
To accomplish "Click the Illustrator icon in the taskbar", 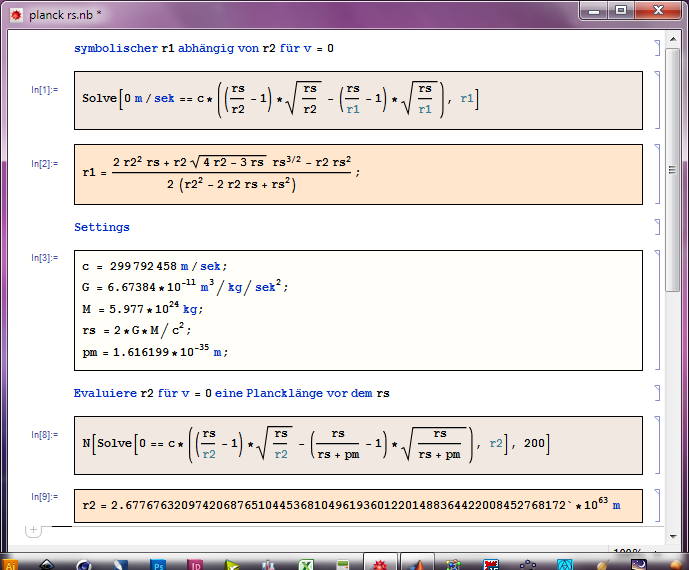I will [x=12, y=564].
